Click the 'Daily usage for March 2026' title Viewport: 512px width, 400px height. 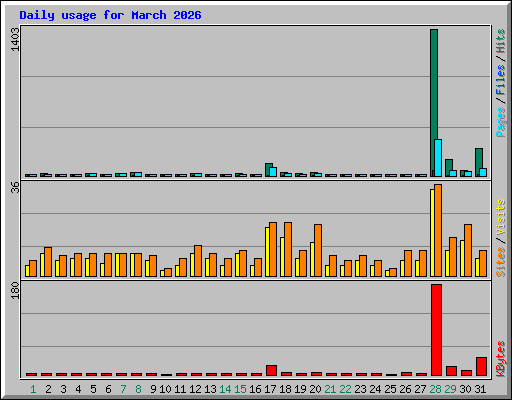point(110,15)
